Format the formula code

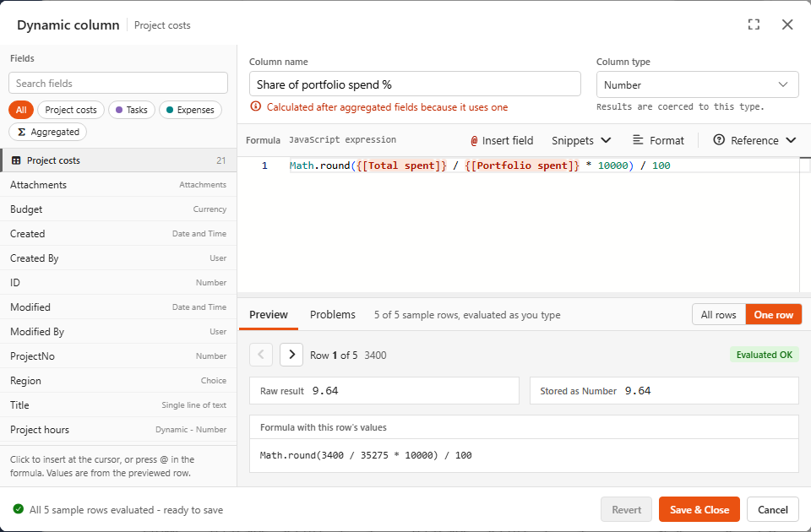[x=658, y=140]
